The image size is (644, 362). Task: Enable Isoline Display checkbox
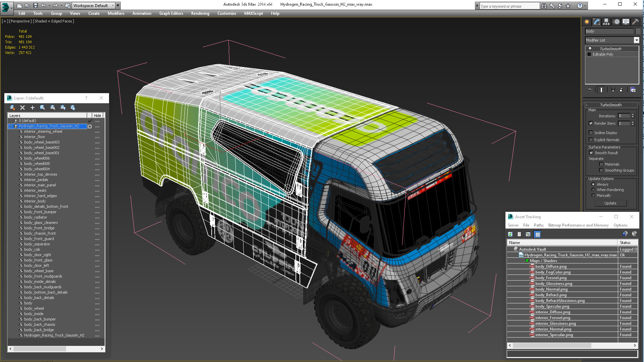point(591,133)
